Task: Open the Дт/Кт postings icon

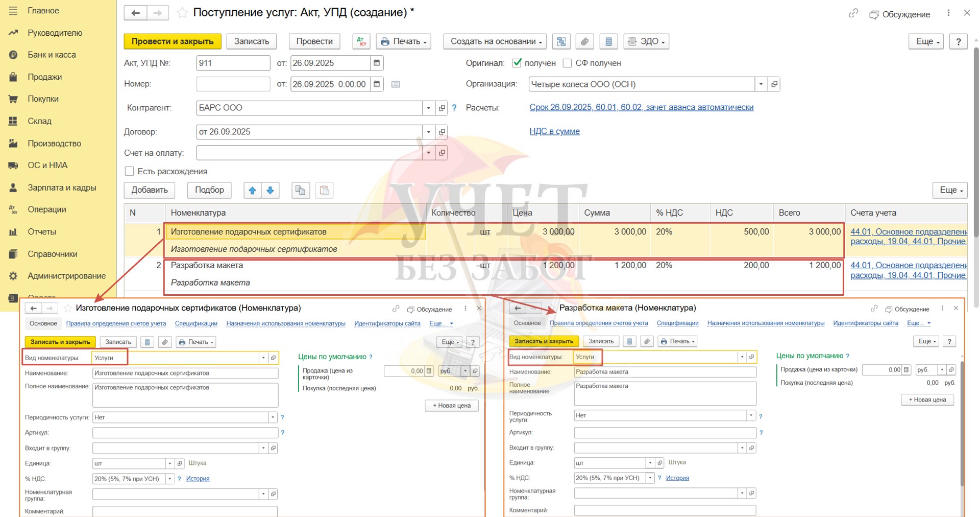Action: [x=361, y=41]
